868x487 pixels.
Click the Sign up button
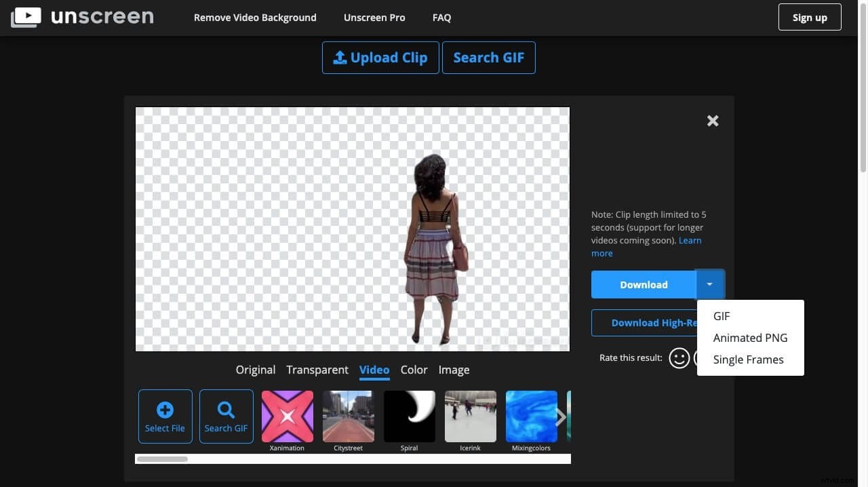(x=809, y=17)
